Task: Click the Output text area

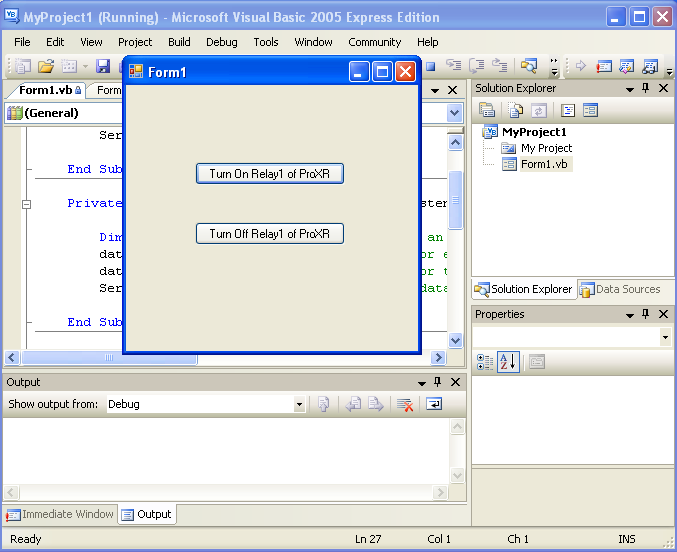Action: coord(226,451)
